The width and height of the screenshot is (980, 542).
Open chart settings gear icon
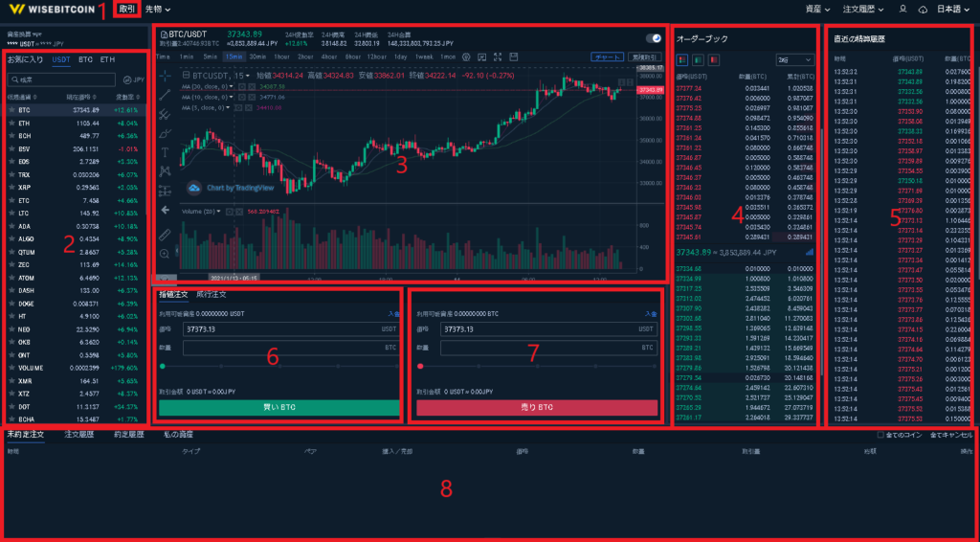[466, 56]
